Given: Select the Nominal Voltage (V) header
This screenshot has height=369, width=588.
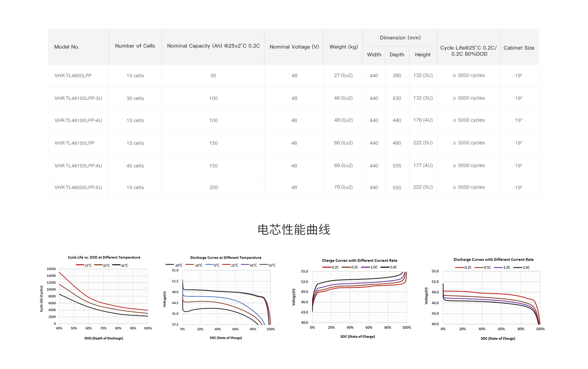Looking at the screenshot, I should coord(294,47).
